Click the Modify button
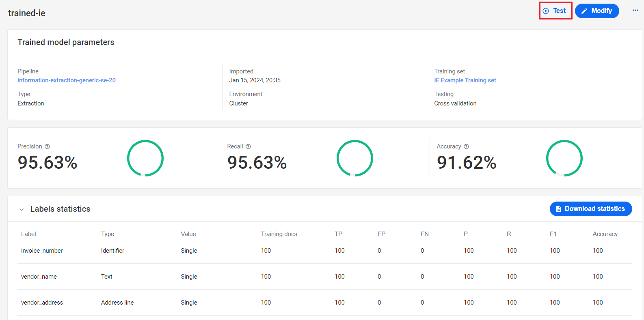Viewport: 644px width, 320px height. click(x=597, y=11)
